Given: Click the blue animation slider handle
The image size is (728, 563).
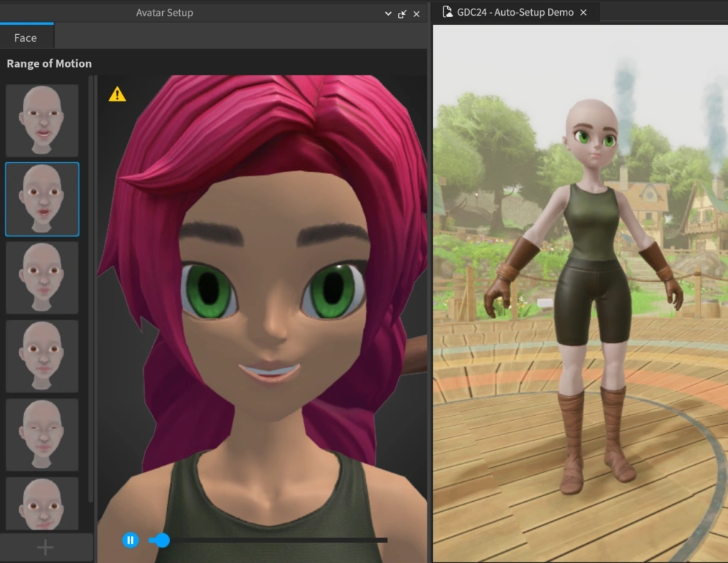Looking at the screenshot, I should [x=162, y=540].
